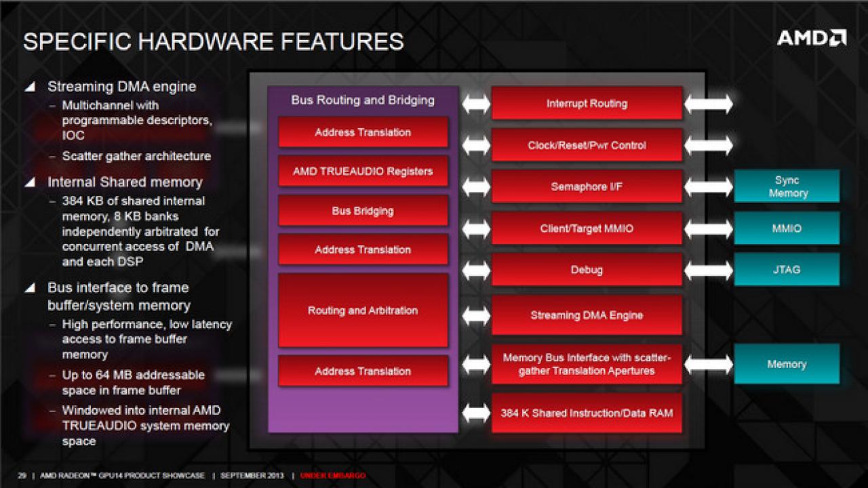The height and width of the screenshot is (488, 868).
Task: Select the Up to 64 MB addressable bullet
Action: pos(133,382)
